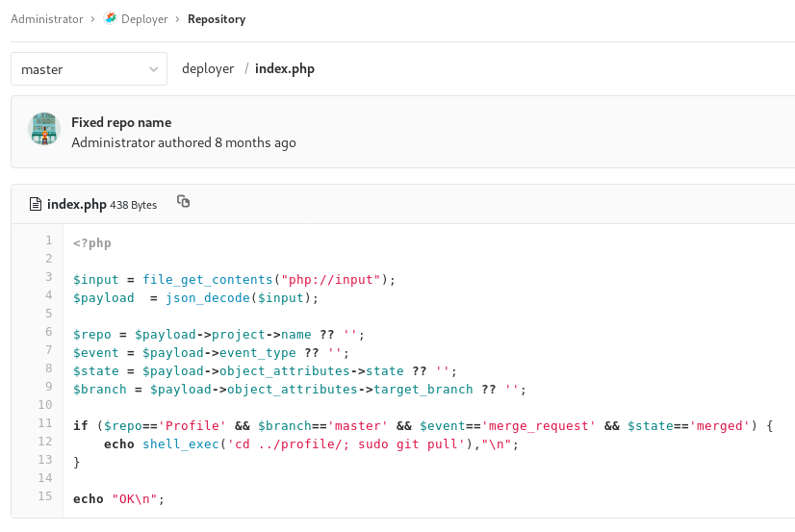Open the master branch dropdown
The width and height of the screenshot is (795, 532).
point(89,69)
